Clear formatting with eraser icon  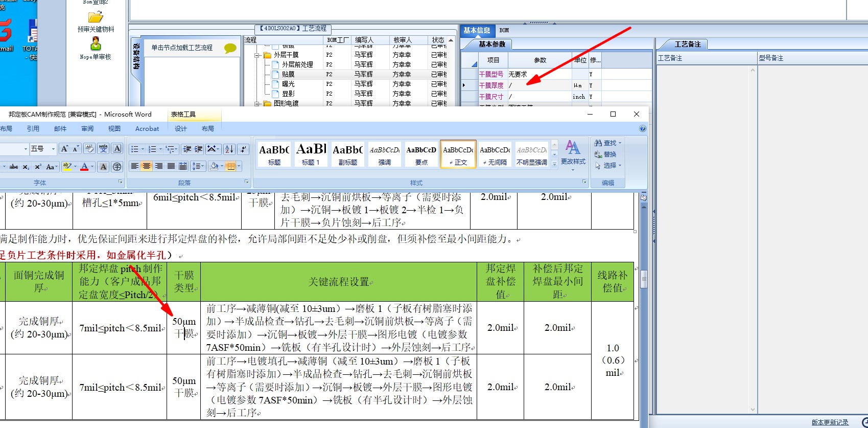(x=89, y=149)
